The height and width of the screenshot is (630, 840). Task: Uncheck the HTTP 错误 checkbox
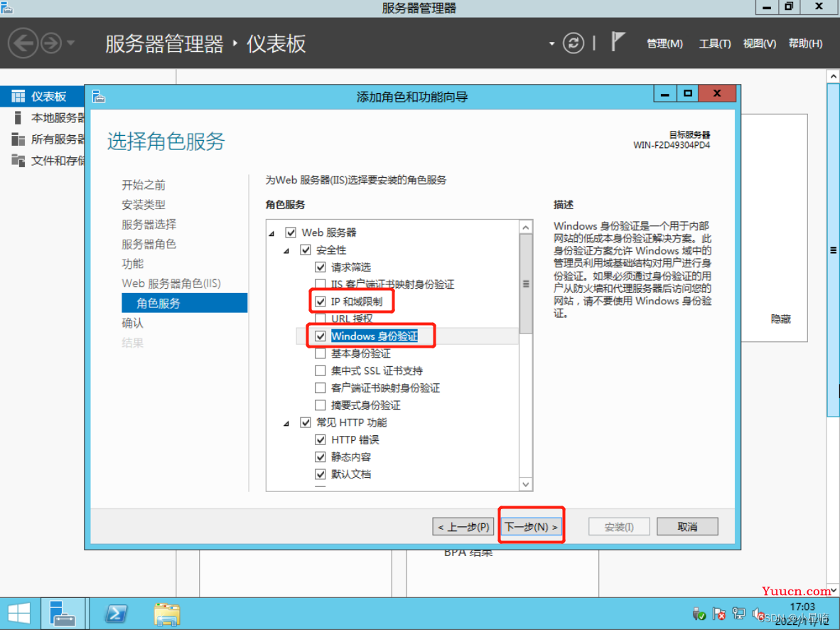[321, 439]
